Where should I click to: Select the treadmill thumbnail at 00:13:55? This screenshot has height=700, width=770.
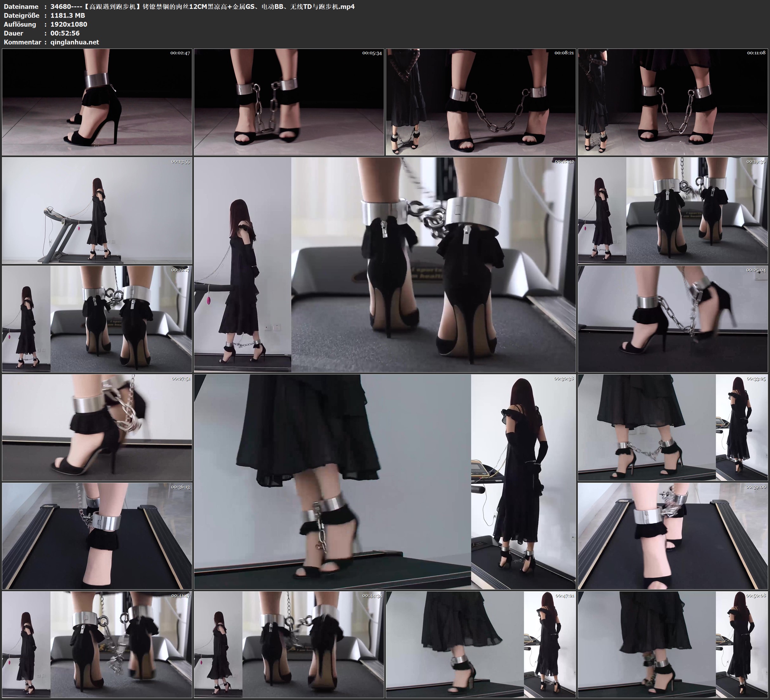pos(97,210)
